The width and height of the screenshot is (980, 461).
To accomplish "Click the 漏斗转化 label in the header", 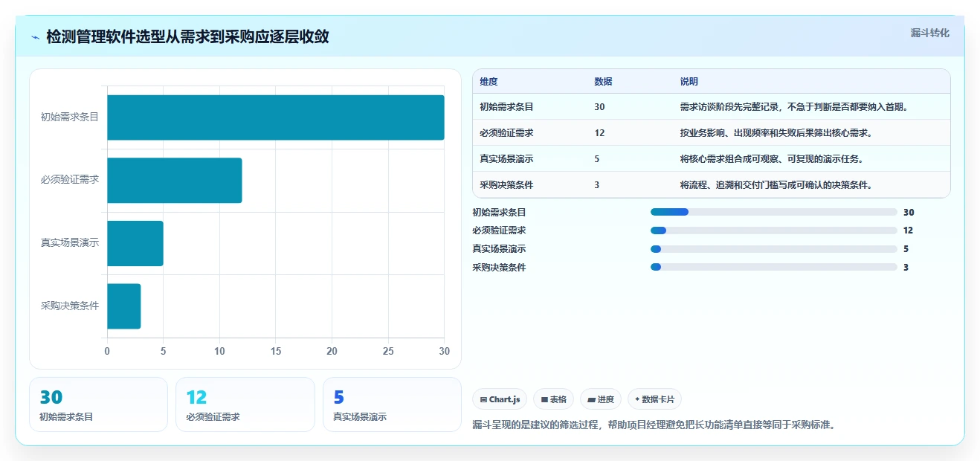I will pos(929,33).
